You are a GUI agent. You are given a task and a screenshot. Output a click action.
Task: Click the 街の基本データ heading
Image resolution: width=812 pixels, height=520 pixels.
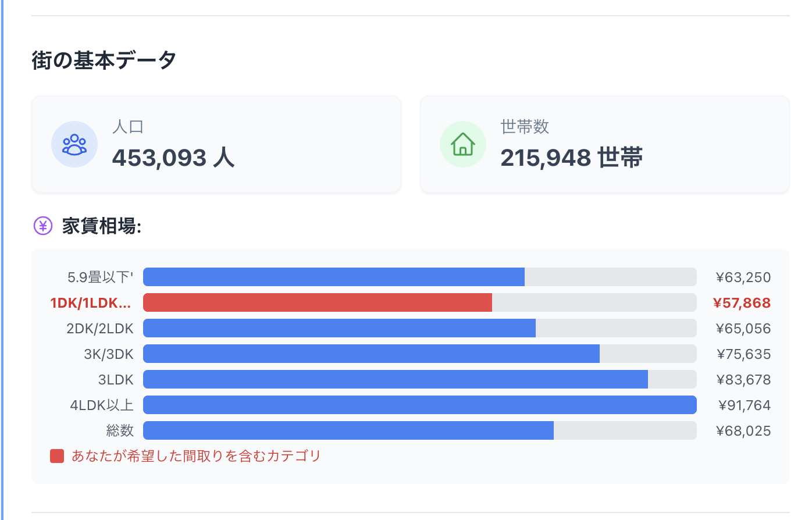[x=104, y=60]
